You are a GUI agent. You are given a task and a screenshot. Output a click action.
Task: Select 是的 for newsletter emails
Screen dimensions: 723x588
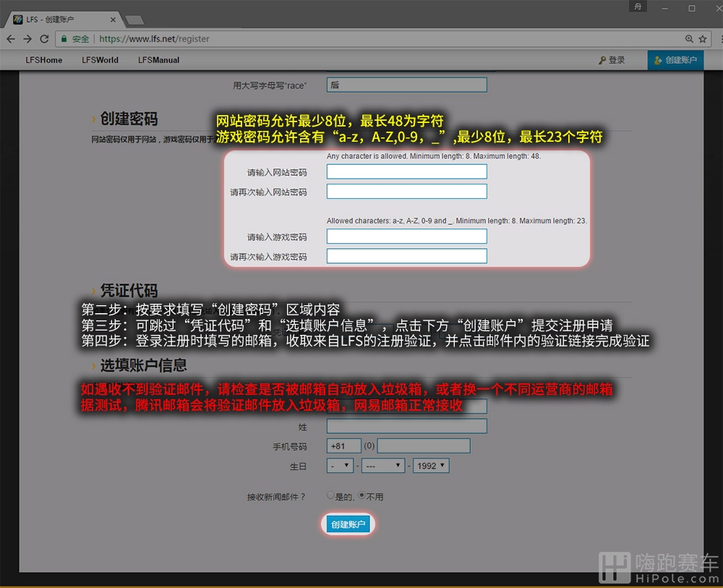330,495
